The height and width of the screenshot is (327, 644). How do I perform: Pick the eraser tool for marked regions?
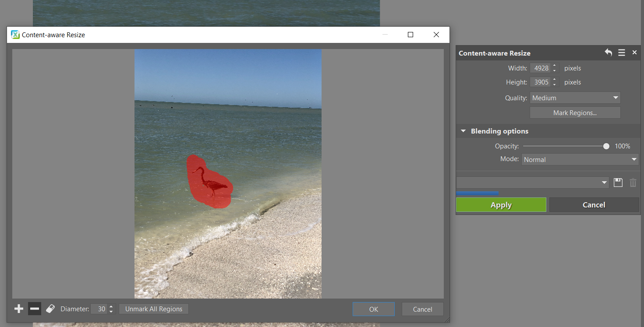point(50,308)
